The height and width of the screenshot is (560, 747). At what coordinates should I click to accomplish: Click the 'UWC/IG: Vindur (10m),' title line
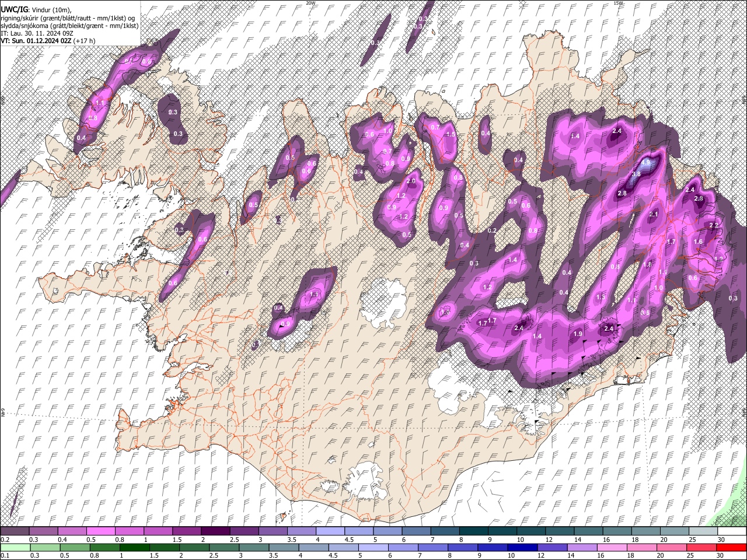(36, 10)
